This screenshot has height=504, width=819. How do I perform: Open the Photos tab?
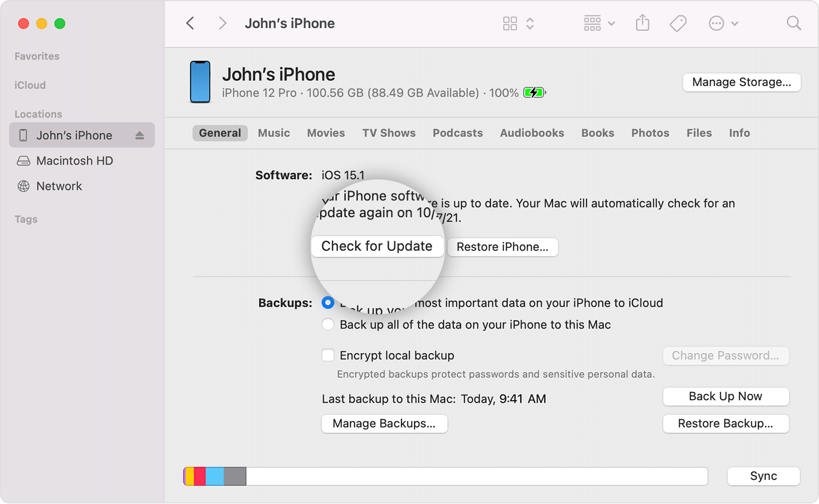pyautogui.click(x=649, y=133)
